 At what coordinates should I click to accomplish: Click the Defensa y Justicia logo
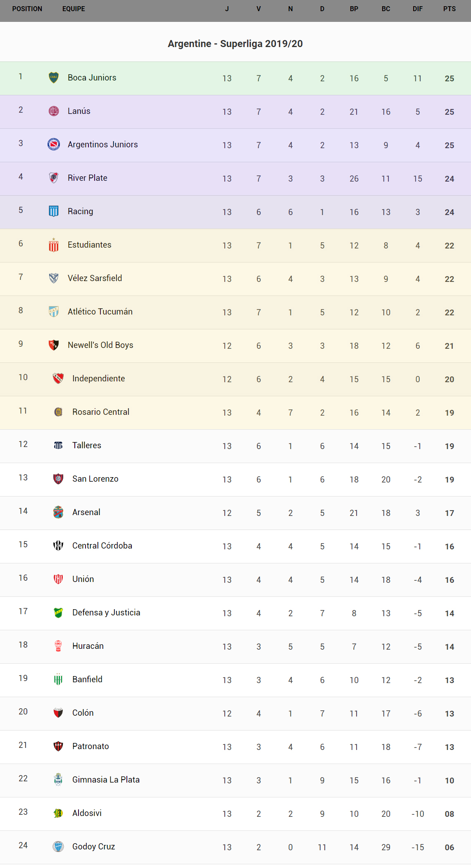point(58,613)
